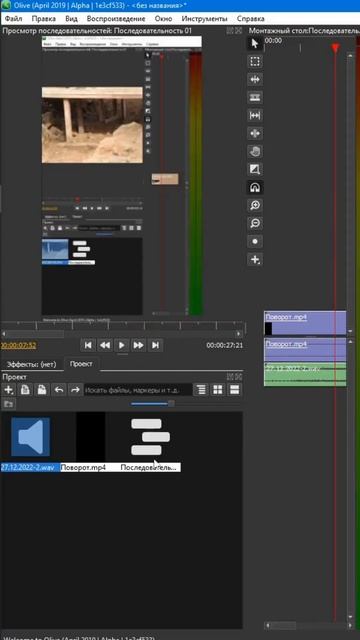Open the Правка menu
This screenshot has width=360, height=640.
click(44, 19)
